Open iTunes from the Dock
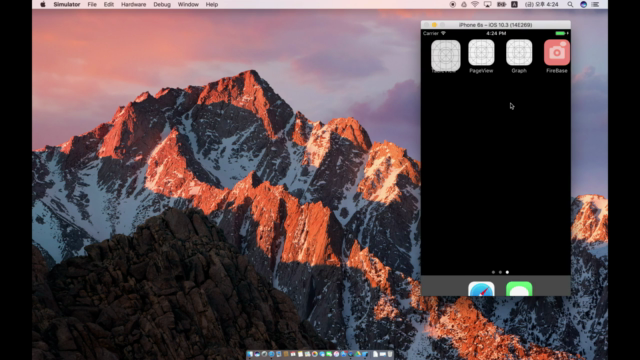This screenshot has height=360, width=640. (336, 354)
